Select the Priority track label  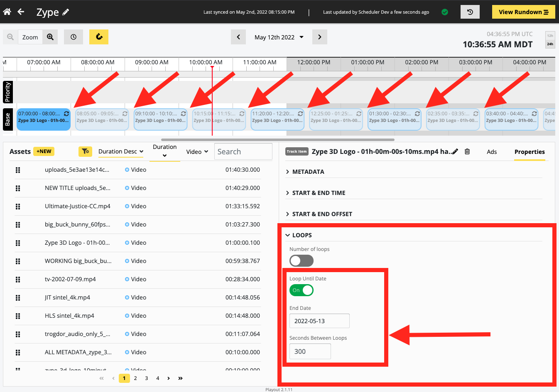pos(7,92)
